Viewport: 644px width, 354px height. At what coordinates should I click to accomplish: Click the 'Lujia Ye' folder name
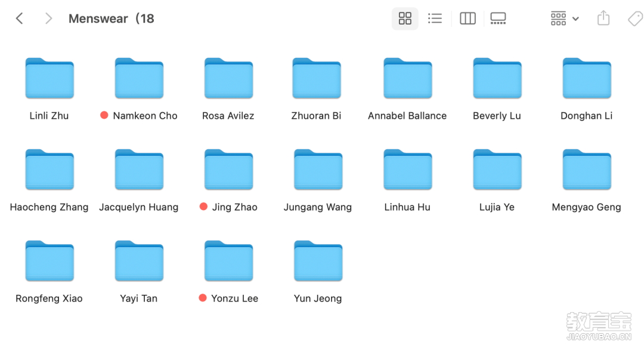(x=497, y=207)
